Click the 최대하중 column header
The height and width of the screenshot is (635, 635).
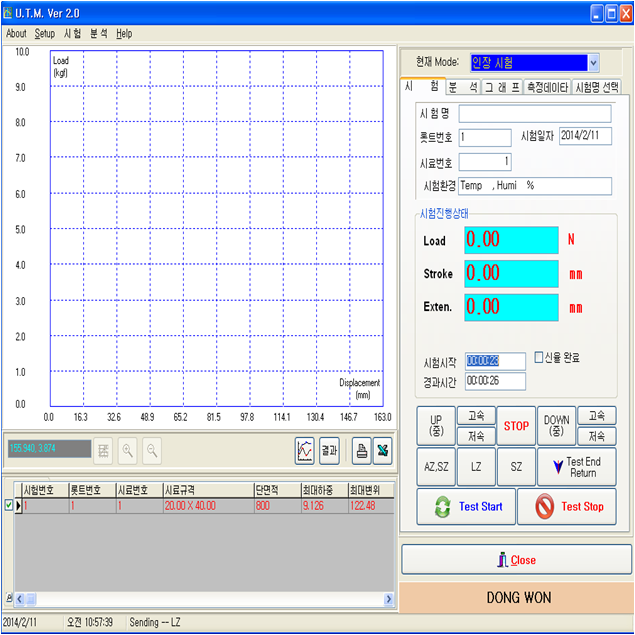(x=324, y=490)
